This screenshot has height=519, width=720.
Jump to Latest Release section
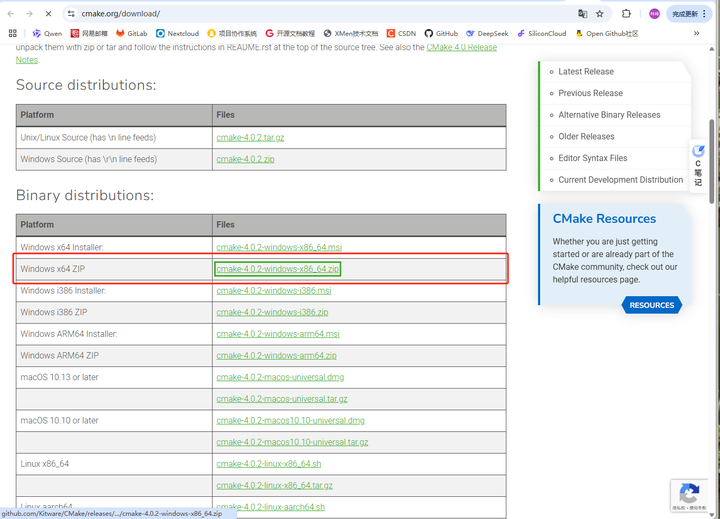click(x=586, y=72)
